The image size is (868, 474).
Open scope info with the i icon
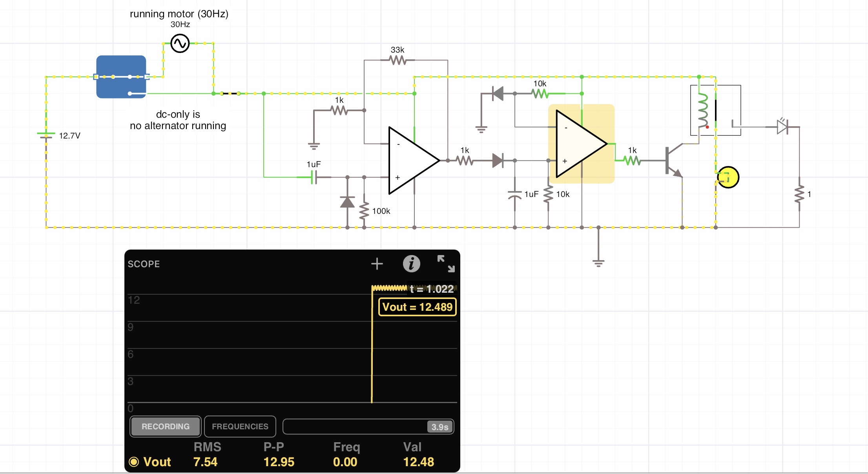(x=412, y=264)
